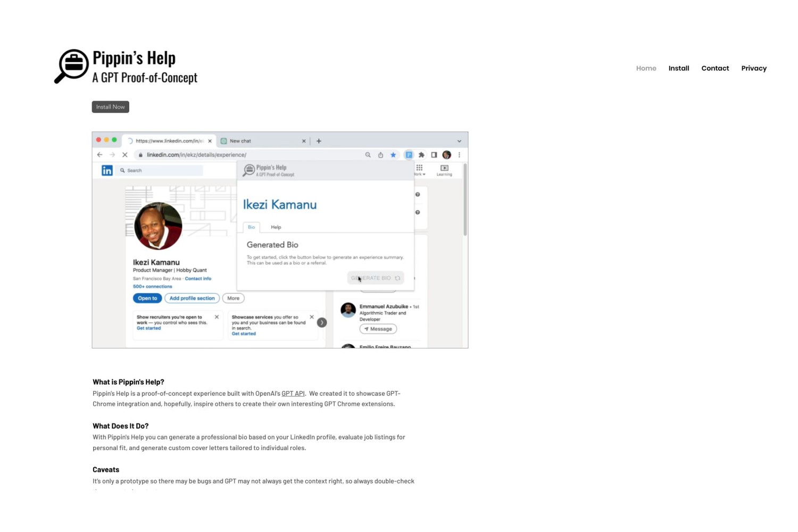Click the 'Product Manager | Hobby Quant' headline text
Image resolution: width=798 pixels, height=532 pixels.
pyautogui.click(x=170, y=270)
